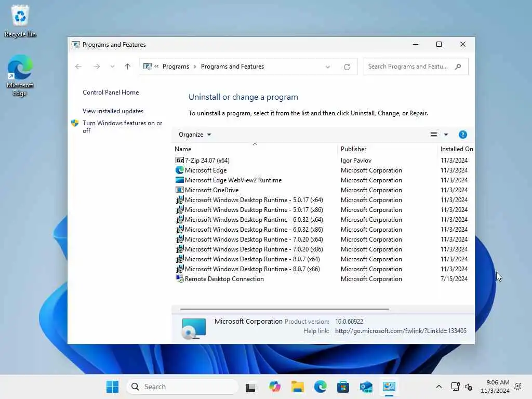Select Programs and Features breadcrumb segment

[232, 66]
